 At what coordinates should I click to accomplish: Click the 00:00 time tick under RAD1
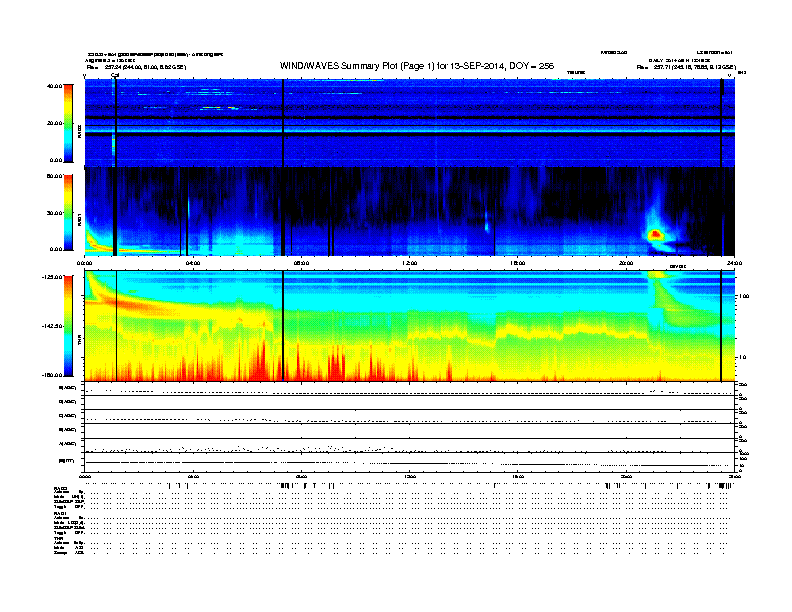point(85,263)
